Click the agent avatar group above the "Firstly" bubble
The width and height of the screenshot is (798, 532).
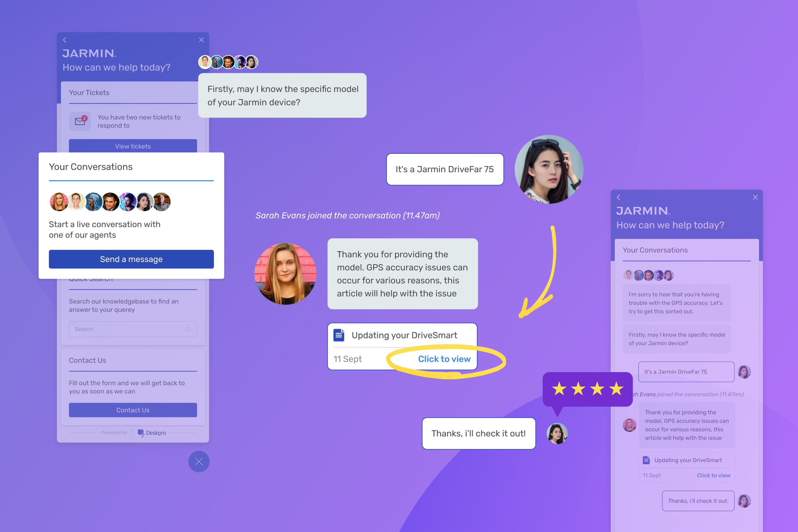[228, 62]
